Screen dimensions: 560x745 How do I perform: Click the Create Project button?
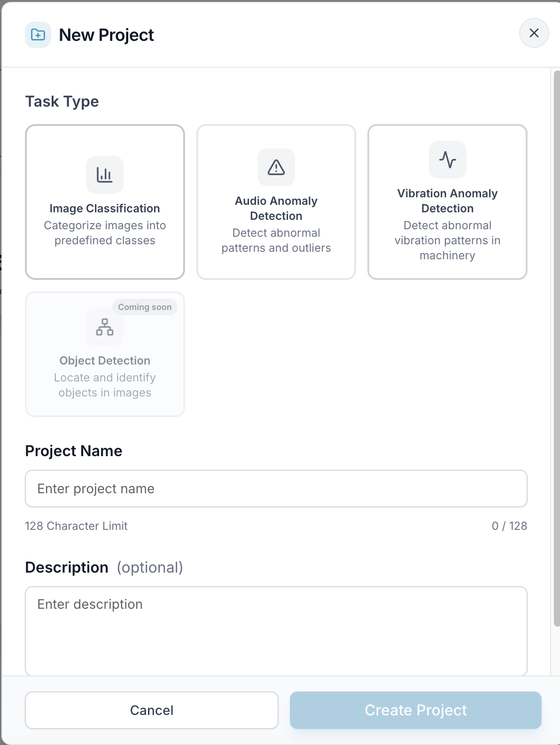tap(416, 710)
